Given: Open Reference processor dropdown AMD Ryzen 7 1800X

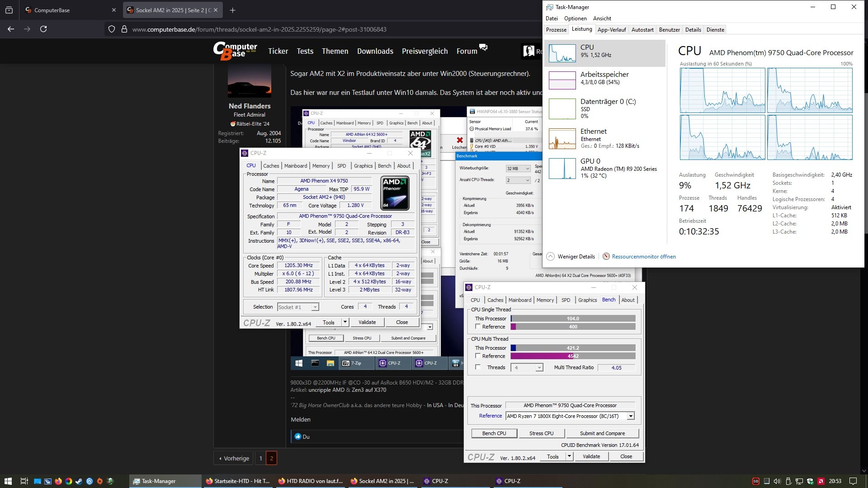Looking at the screenshot, I should point(630,416).
